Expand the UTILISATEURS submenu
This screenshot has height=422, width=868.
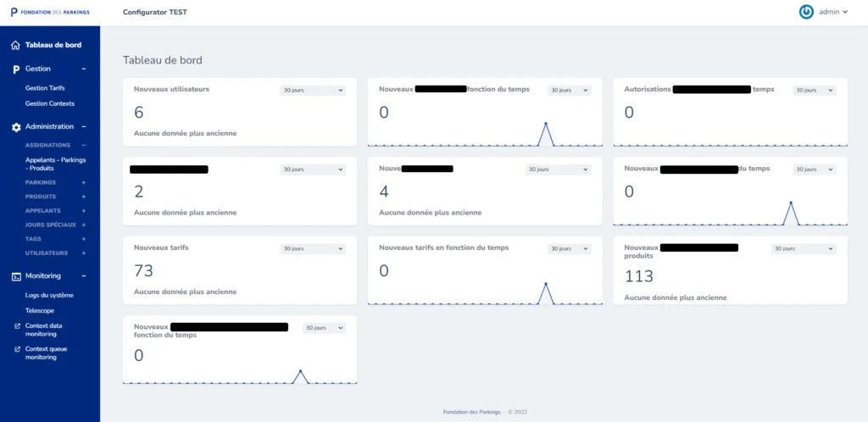(x=84, y=253)
